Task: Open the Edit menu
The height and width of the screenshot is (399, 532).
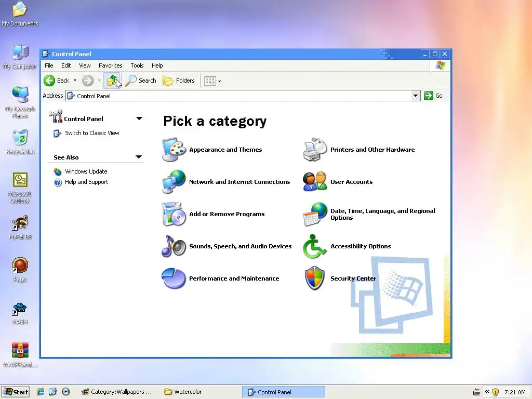Action: (x=66, y=65)
